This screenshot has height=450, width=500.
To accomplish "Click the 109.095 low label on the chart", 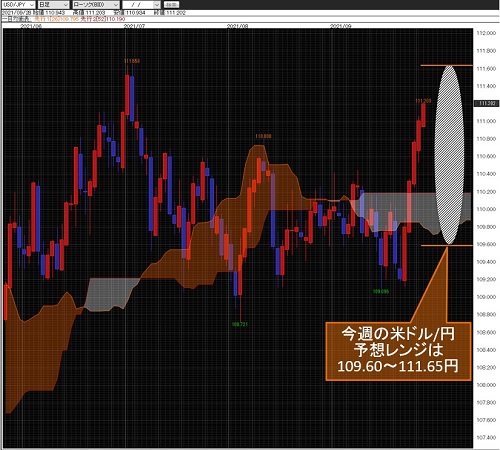I will pyautogui.click(x=381, y=291).
